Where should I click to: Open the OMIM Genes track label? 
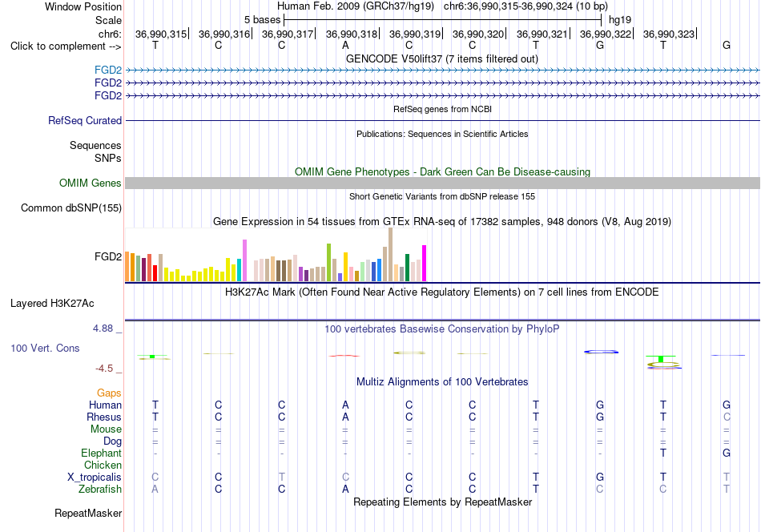pos(90,183)
